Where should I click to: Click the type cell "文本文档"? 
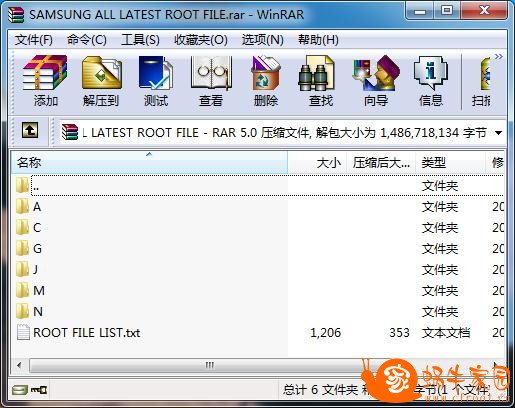446,332
